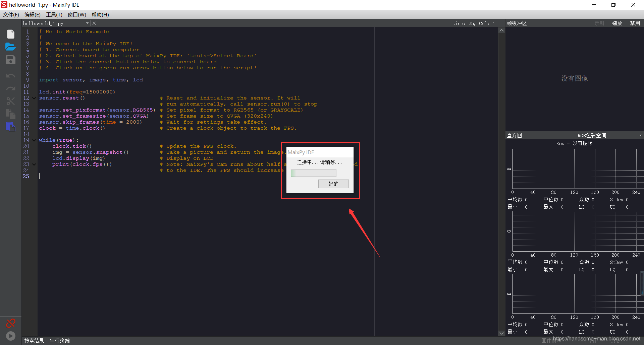Click the scroll down arrow of editor
Viewport: 644px width, 345px height.
pos(501,333)
